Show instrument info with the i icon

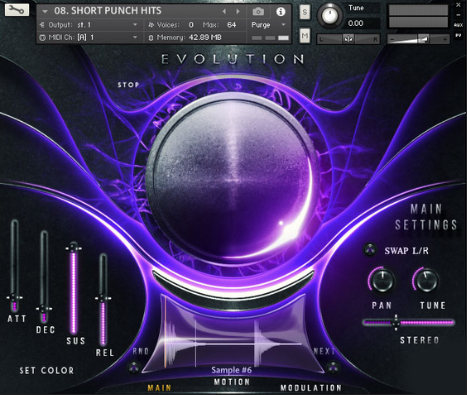[281, 12]
